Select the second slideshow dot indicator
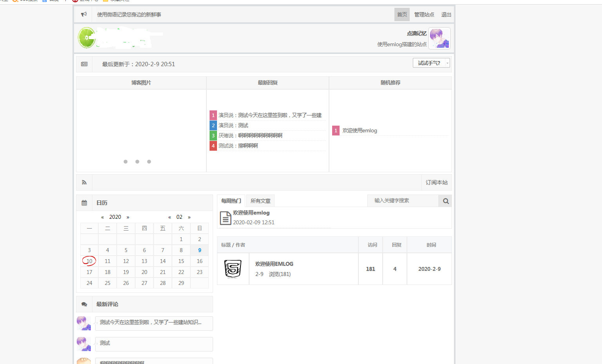Screen dimensions: 602x364 (x=137, y=162)
